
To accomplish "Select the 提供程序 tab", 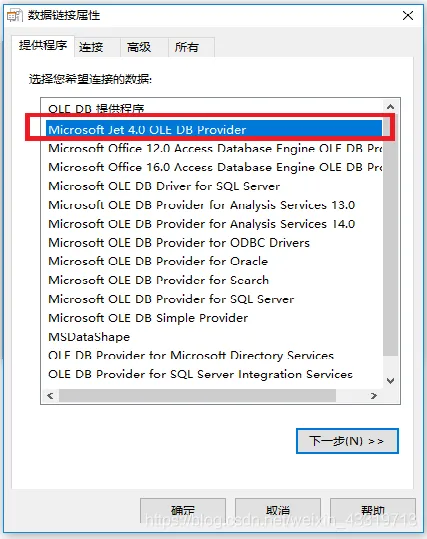I will coord(43,46).
